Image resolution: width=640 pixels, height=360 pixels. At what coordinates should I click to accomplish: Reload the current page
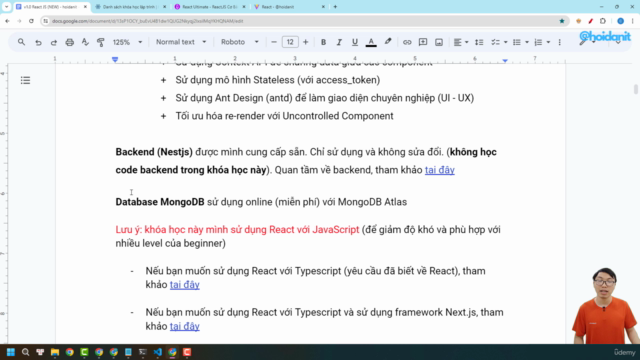coord(31,21)
